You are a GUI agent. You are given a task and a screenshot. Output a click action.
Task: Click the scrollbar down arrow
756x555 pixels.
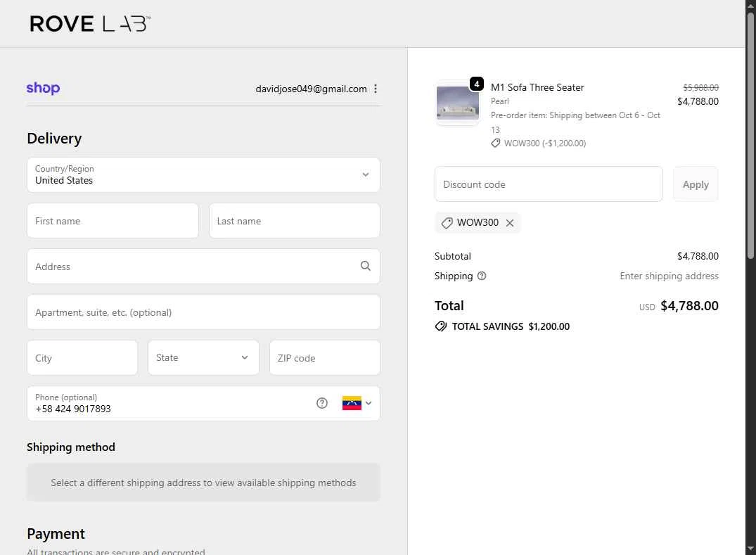(750, 549)
